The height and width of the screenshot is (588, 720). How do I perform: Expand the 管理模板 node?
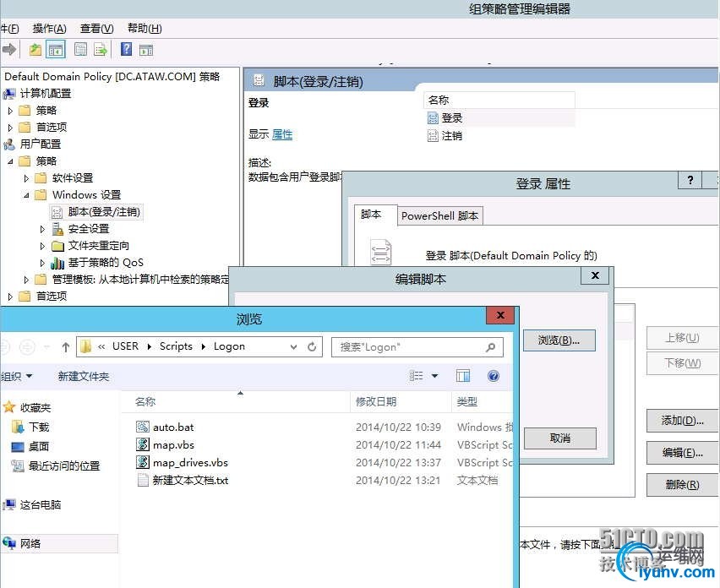click(26, 280)
